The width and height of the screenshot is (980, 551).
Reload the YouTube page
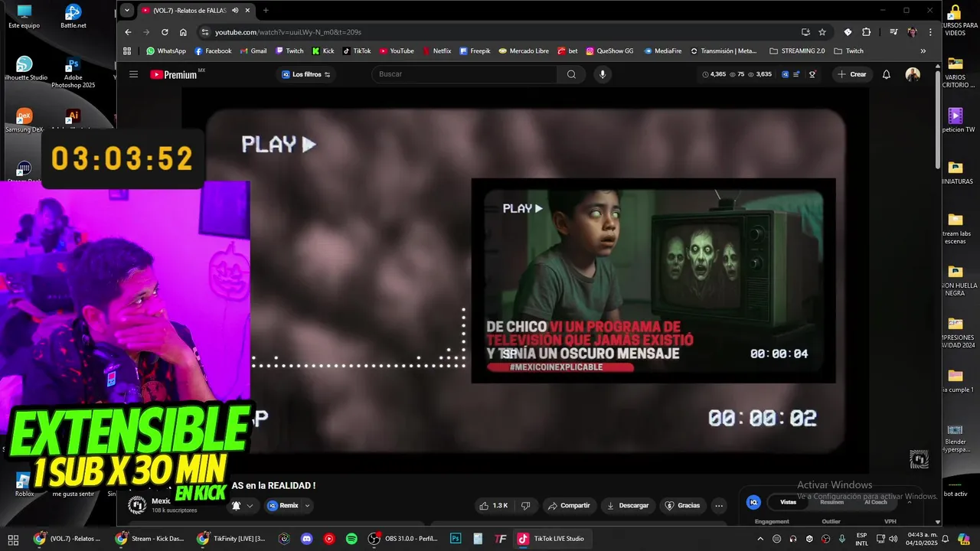[165, 32]
